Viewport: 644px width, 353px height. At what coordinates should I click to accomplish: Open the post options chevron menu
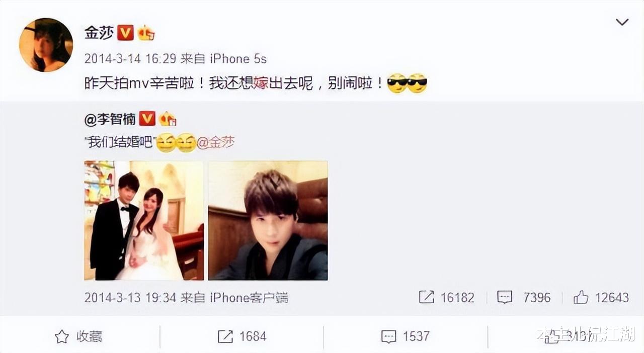622,22
